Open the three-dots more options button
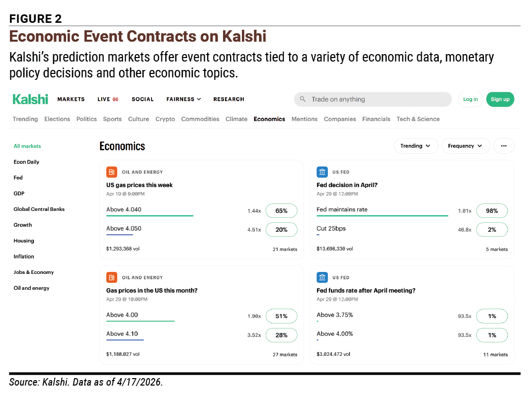 [x=504, y=146]
